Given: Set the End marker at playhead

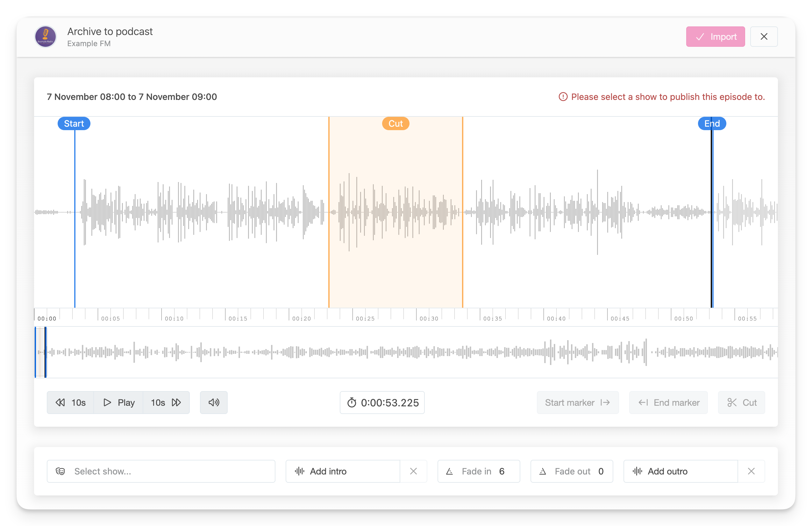Looking at the screenshot, I should point(668,402).
